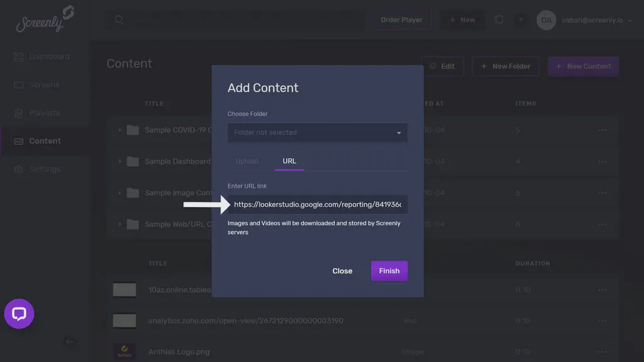Viewport: 644px width, 362px height.
Task: Select the URL tab
Action: pyautogui.click(x=289, y=161)
